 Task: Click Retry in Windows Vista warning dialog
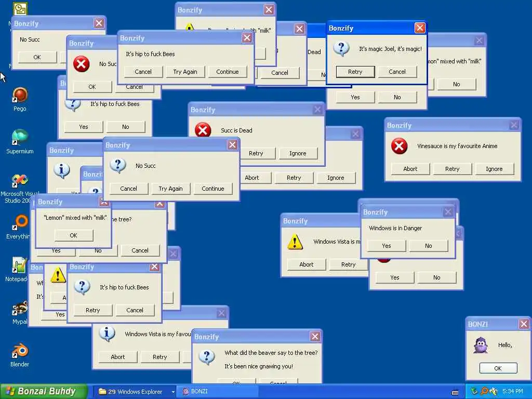(349, 264)
